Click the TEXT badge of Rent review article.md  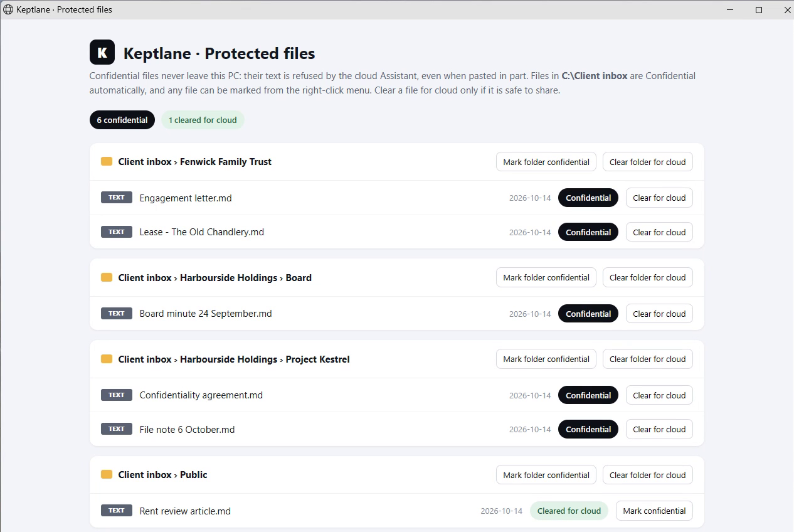pos(117,510)
